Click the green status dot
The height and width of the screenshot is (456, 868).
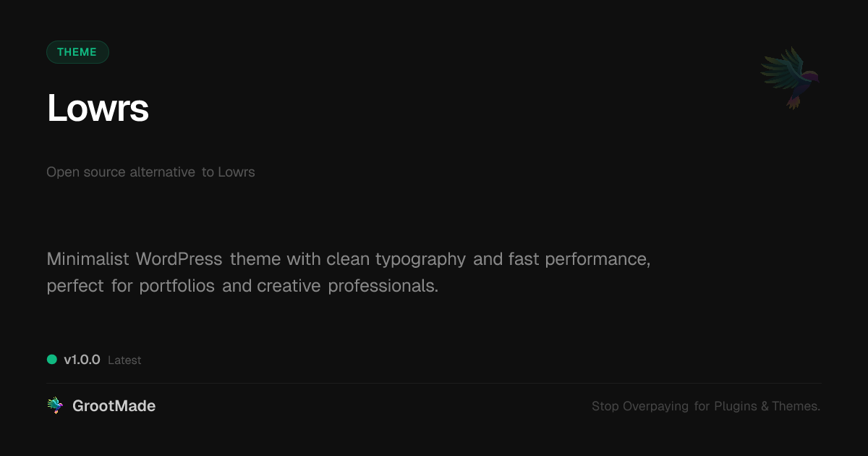[x=52, y=360]
